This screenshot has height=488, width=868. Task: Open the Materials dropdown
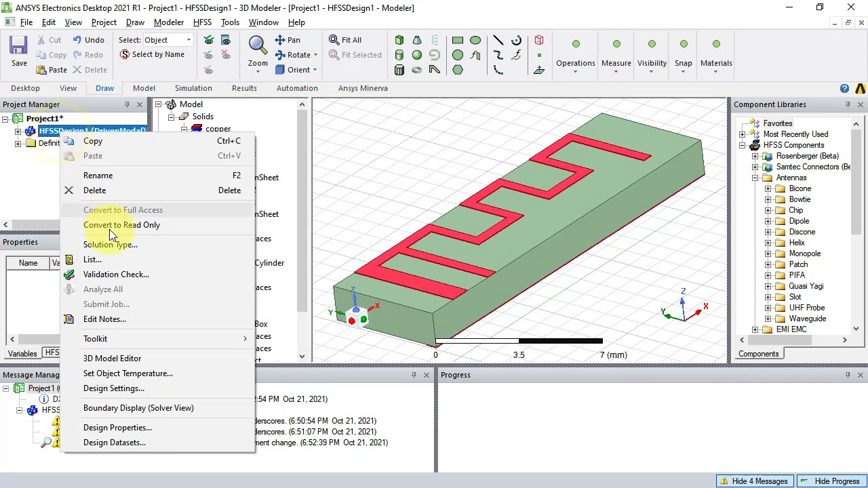715,70
